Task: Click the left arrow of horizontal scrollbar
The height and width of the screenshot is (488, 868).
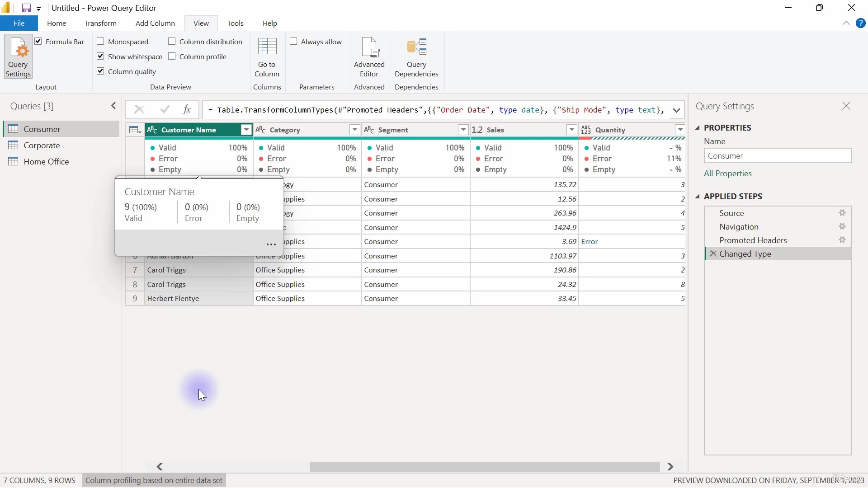Action: tap(160, 467)
